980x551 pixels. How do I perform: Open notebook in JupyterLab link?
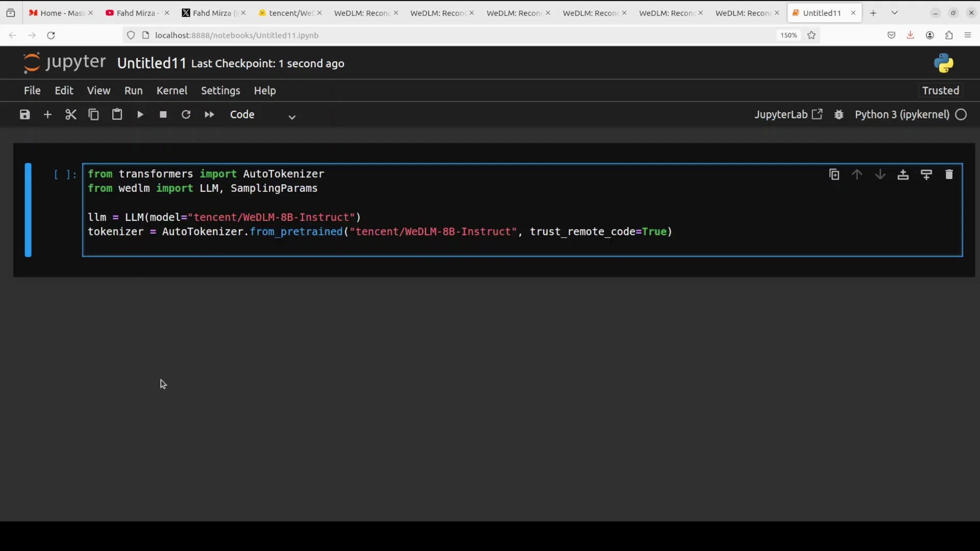(x=788, y=114)
